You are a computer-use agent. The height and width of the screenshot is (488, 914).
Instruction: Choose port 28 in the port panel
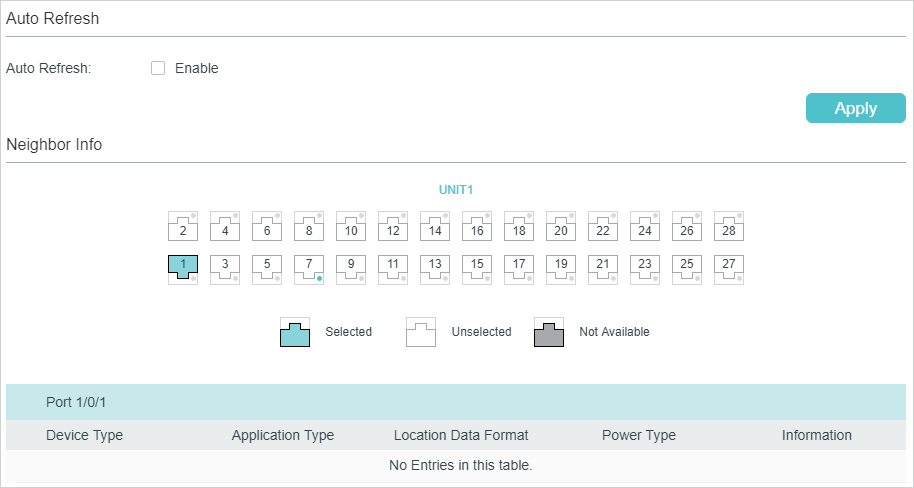click(729, 227)
